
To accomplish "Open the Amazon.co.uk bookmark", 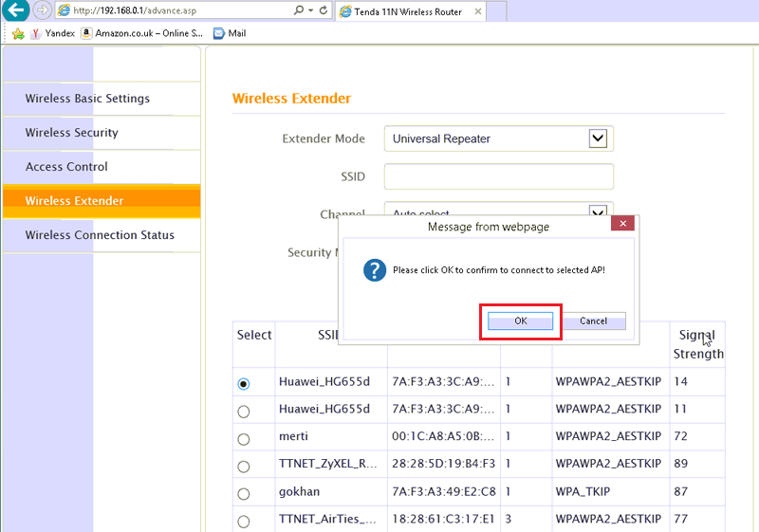I will click(x=142, y=33).
